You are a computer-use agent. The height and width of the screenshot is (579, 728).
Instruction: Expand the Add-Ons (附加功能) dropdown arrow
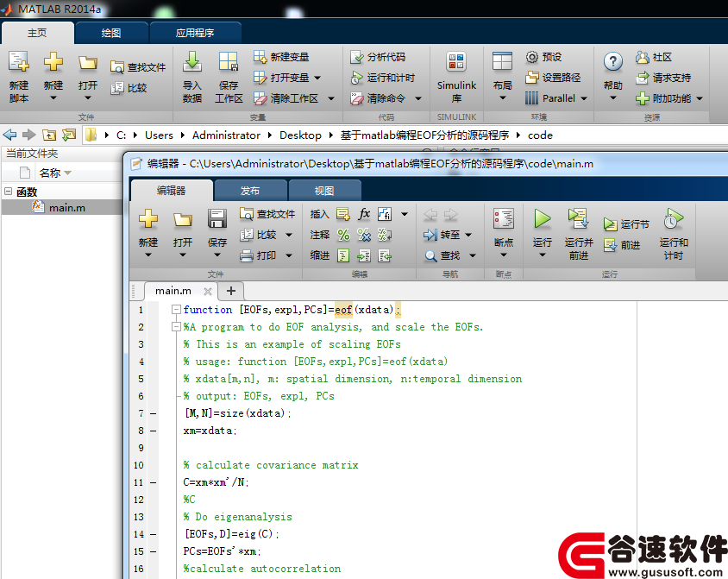pos(700,98)
